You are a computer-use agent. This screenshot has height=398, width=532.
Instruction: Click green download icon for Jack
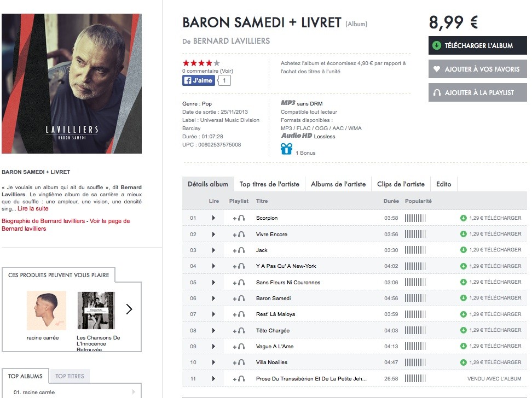463,250
